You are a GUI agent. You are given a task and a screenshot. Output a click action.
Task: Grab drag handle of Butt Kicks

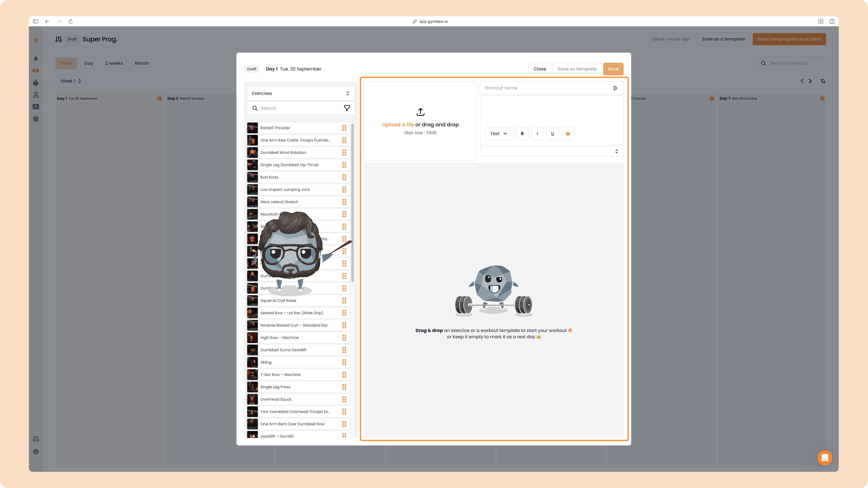tap(344, 177)
